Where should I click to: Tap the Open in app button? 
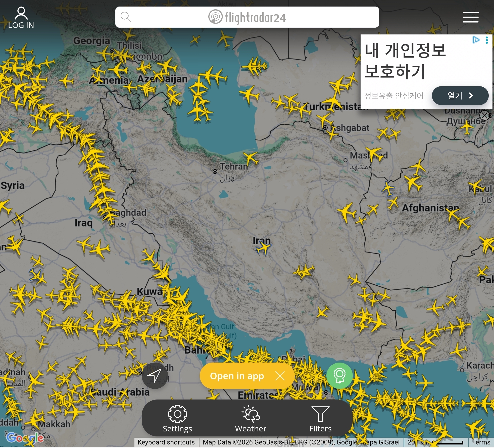[x=237, y=376]
